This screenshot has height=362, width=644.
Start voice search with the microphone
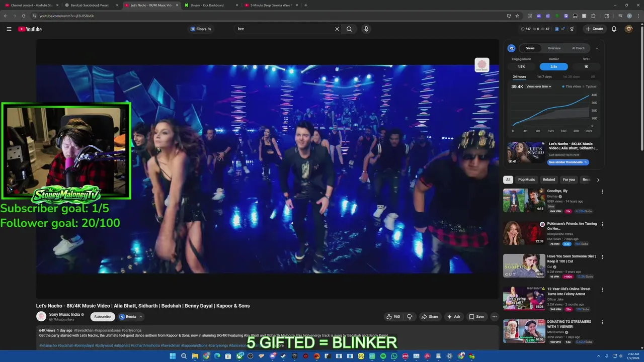pos(366,29)
